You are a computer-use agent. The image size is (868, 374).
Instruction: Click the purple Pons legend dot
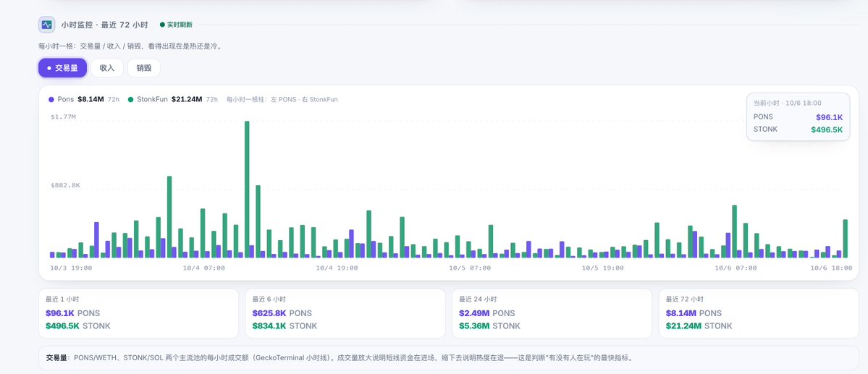[51, 100]
